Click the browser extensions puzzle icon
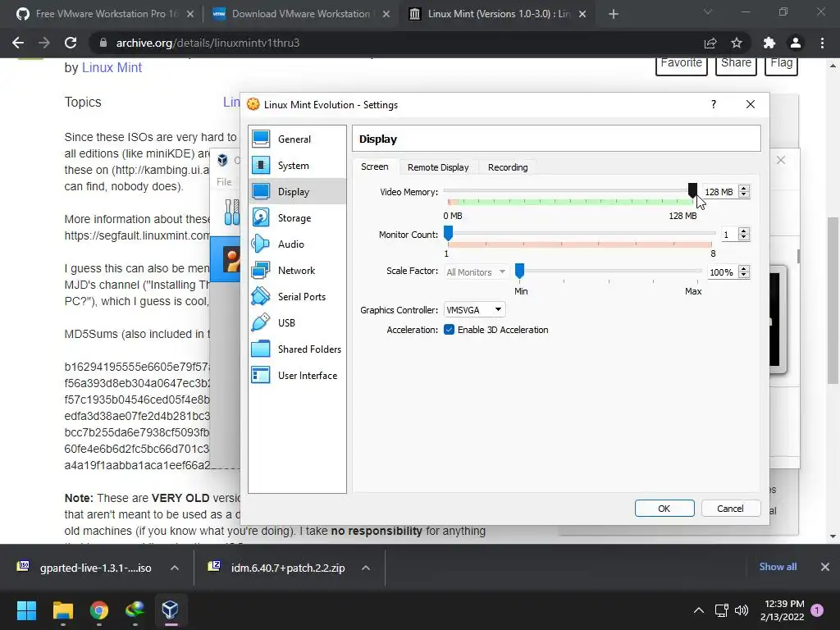The height and width of the screenshot is (630, 840). coord(769,43)
